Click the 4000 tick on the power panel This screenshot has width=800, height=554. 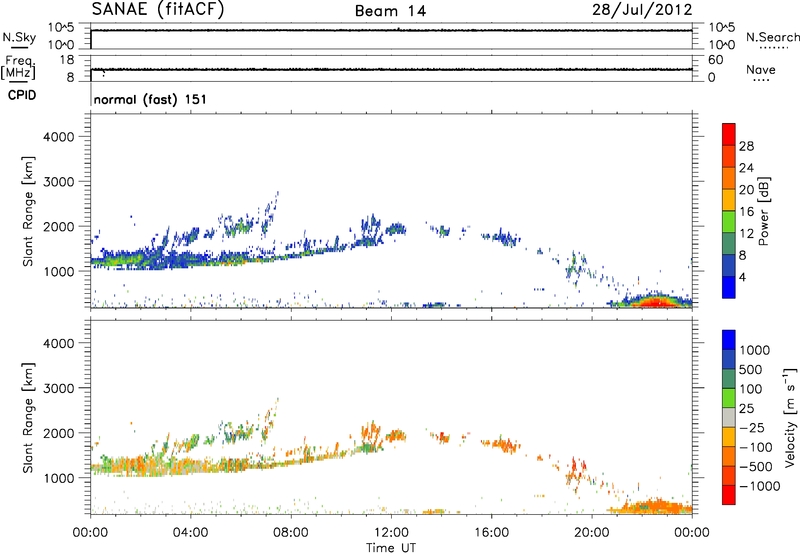pos(59,137)
